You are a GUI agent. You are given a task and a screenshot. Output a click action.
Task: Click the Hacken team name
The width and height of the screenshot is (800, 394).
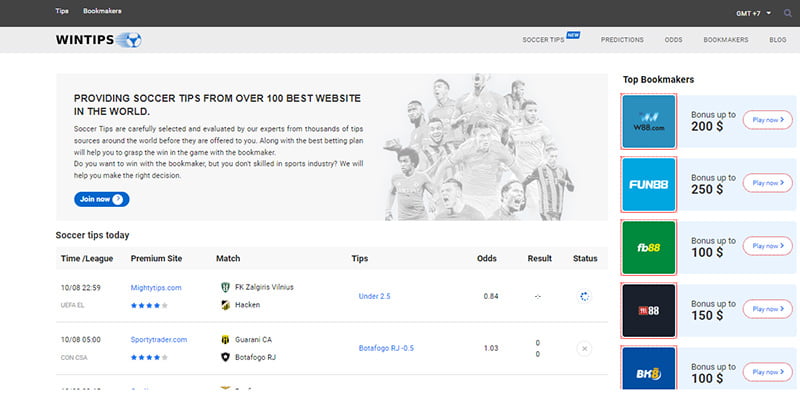click(247, 305)
